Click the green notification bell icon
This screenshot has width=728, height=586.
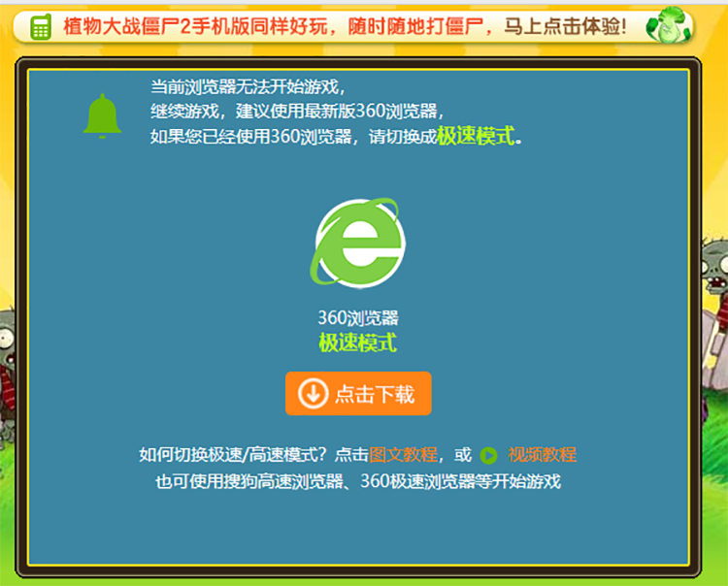[x=102, y=116]
